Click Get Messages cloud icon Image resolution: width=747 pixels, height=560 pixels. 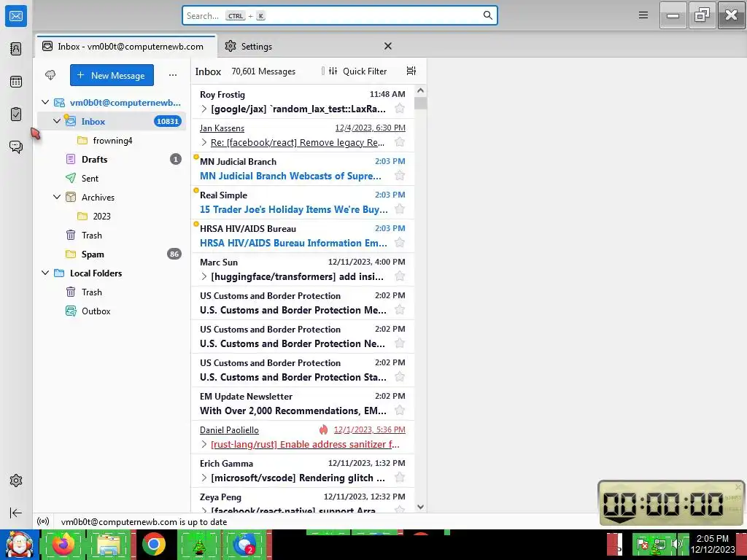pos(50,75)
